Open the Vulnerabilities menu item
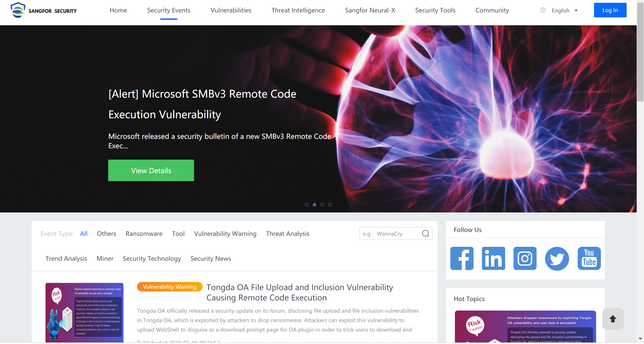This screenshot has width=644, height=344. (231, 10)
